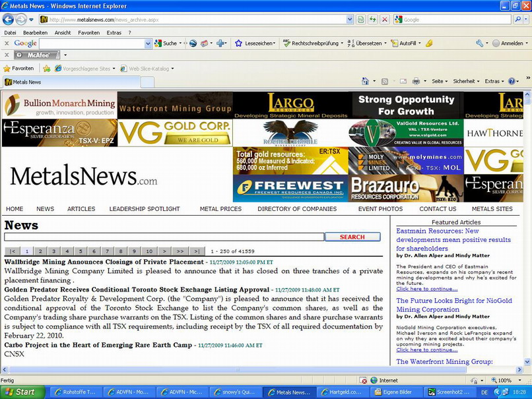Click the yellow highlighter icon in Google toolbar

(x=429, y=44)
